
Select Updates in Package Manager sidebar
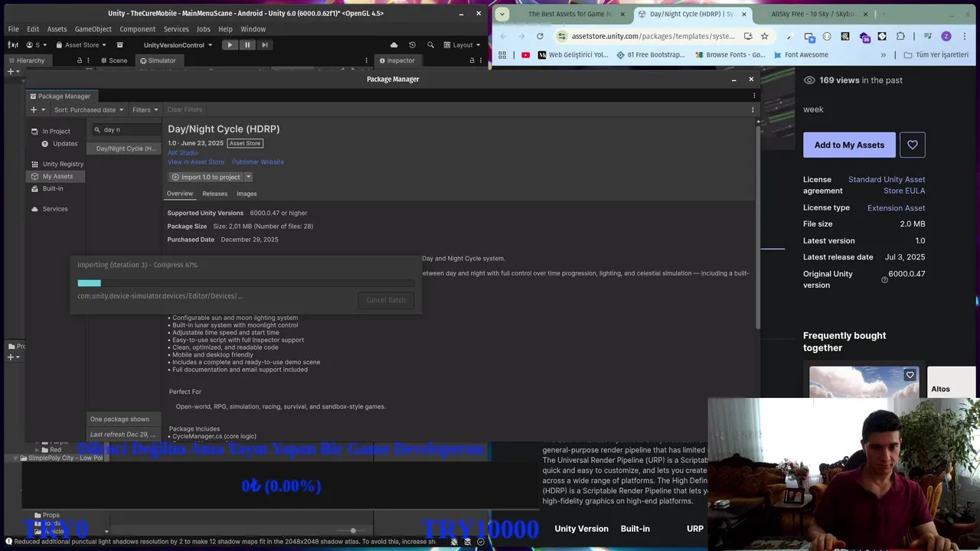pyautogui.click(x=60, y=144)
